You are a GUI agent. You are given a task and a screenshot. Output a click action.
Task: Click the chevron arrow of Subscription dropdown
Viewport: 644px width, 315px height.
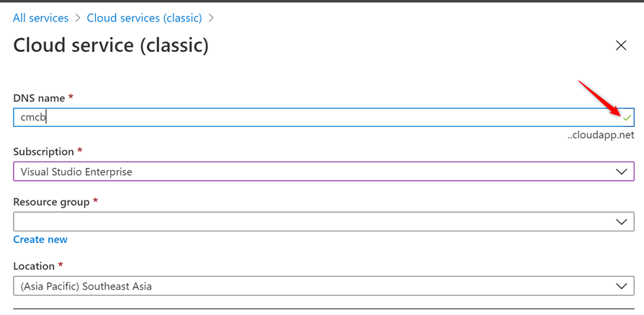click(x=621, y=172)
